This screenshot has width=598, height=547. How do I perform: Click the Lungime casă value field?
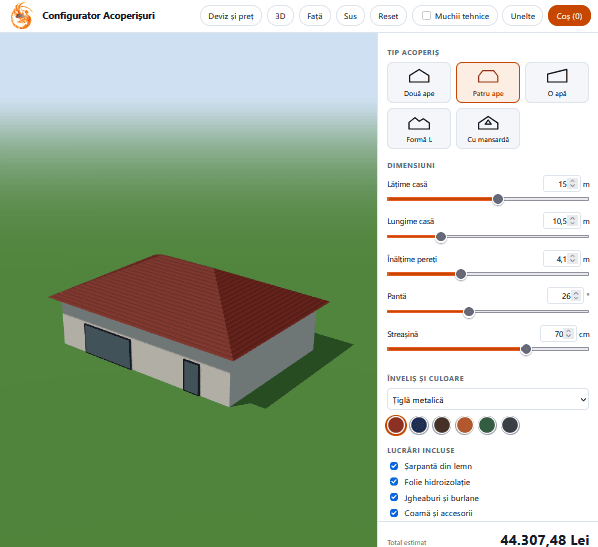561,221
